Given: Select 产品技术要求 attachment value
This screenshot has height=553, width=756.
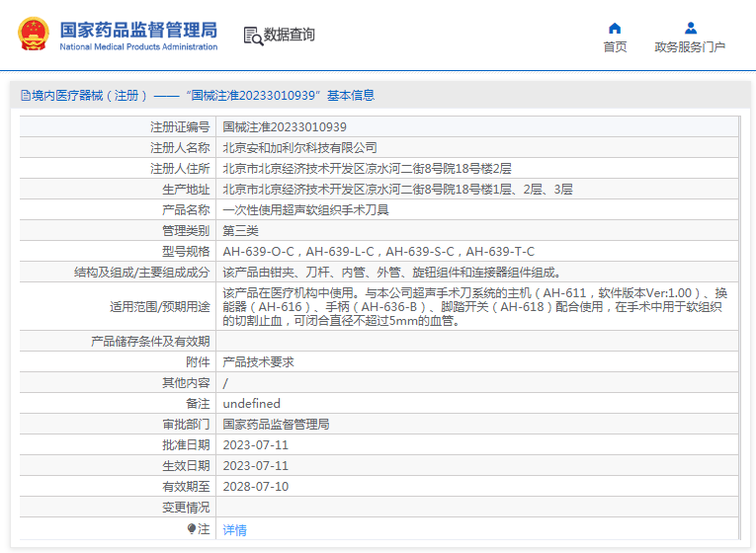Looking at the screenshot, I should click(x=259, y=361).
